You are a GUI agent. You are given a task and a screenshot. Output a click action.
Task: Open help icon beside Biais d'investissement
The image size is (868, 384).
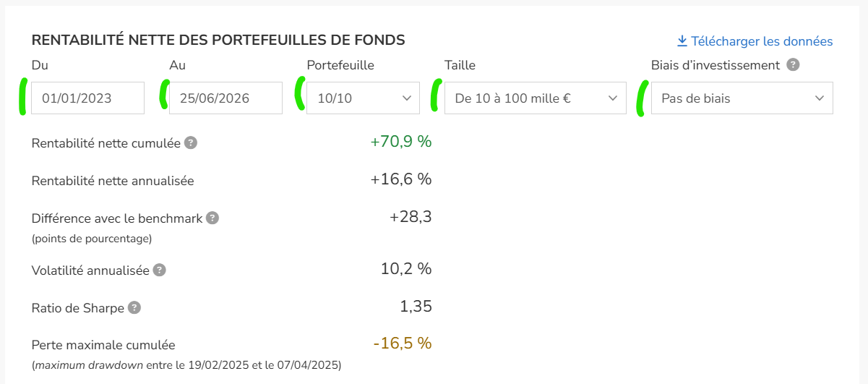coord(793,65)
